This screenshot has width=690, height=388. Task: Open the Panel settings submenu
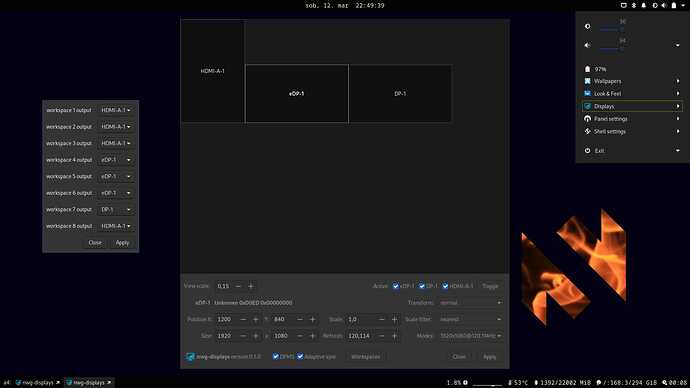click(x=632, y=119)
